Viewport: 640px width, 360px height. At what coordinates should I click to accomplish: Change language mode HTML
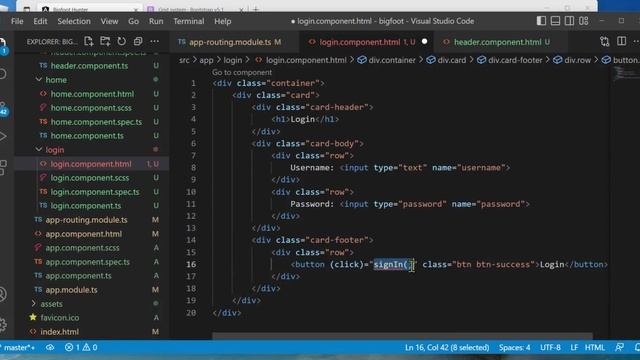(x=595, y=347)
